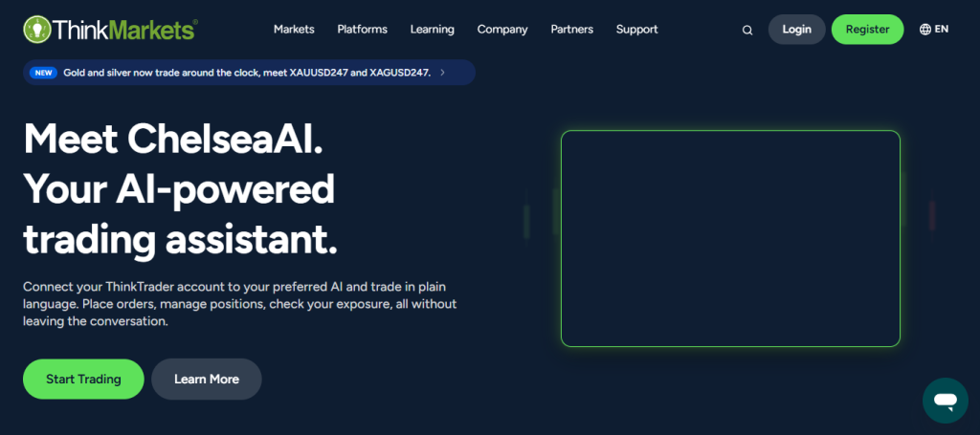Click the NEW badge in the banner
The height and width of the screenshot is (435, 980).
(x=43, y=73)
